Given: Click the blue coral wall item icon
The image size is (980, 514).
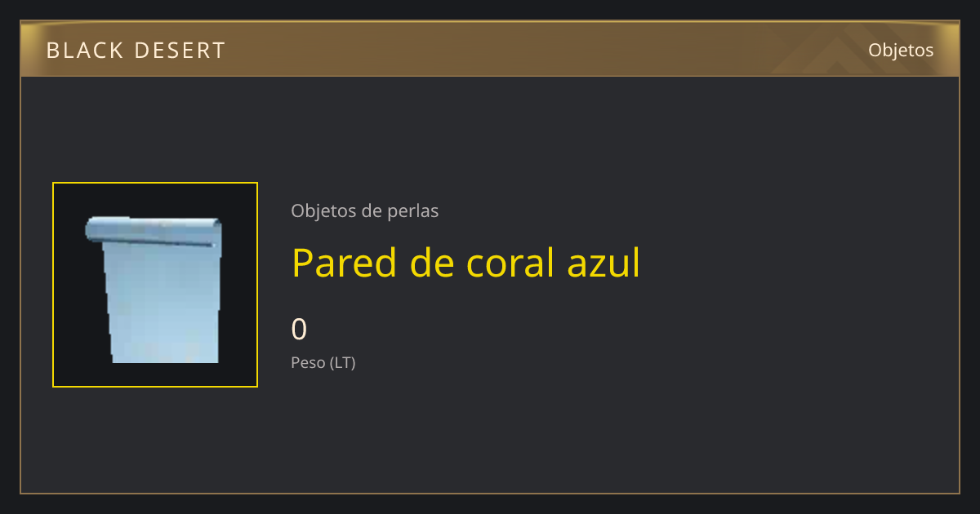Looking at the screenshot, I should 154,289.
